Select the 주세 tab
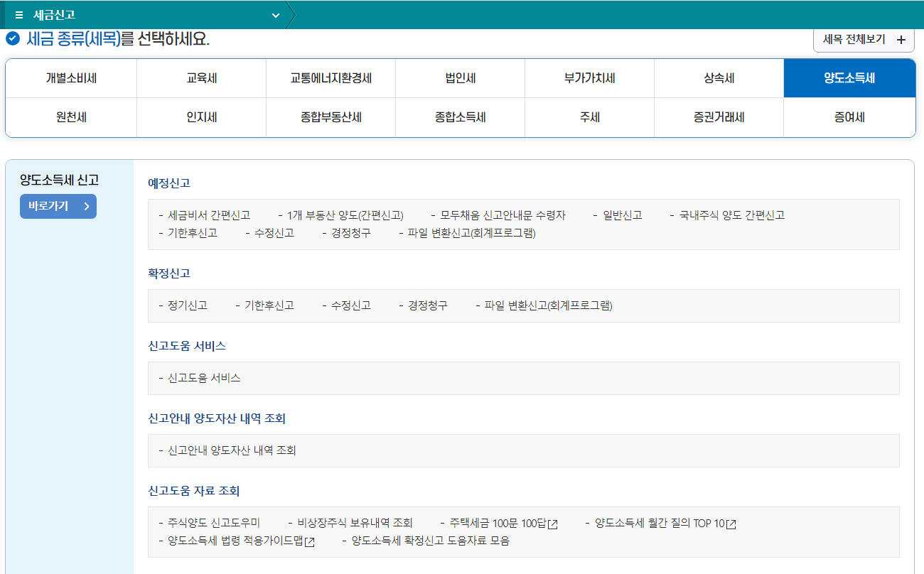Image resolution: width=924 pixels, height=574 pixels. click(x=589, y=117)
